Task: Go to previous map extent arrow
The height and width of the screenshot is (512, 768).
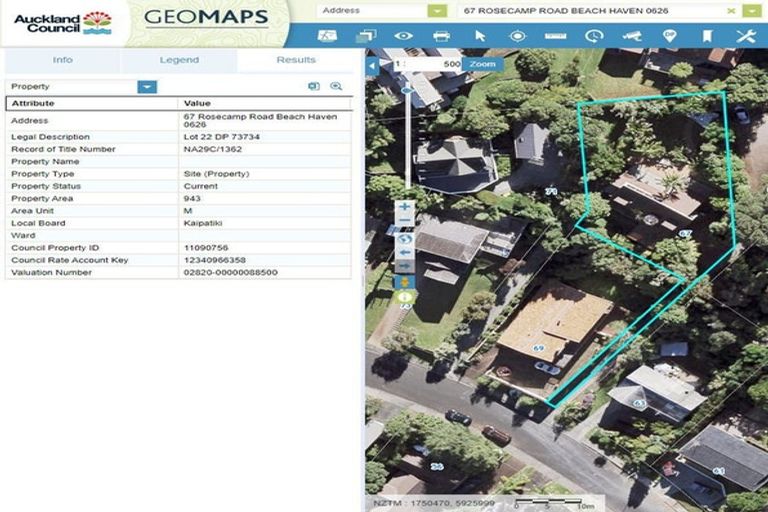Action: point(405,253)
